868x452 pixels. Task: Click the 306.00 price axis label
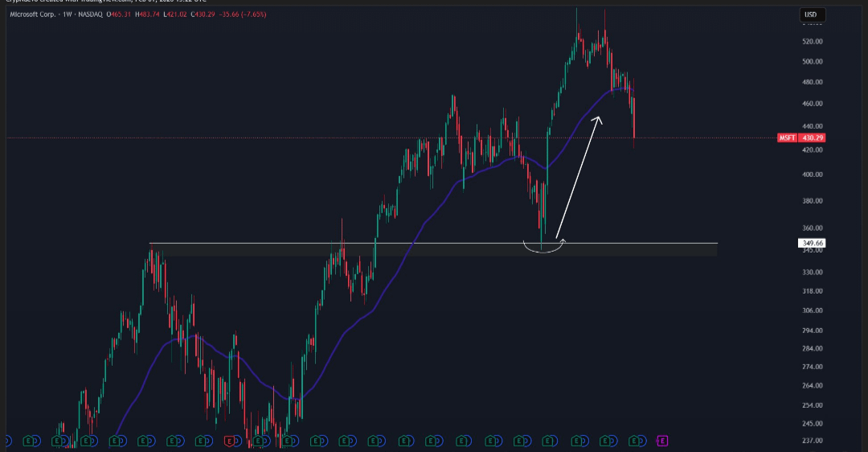click(x=812, y=310)
